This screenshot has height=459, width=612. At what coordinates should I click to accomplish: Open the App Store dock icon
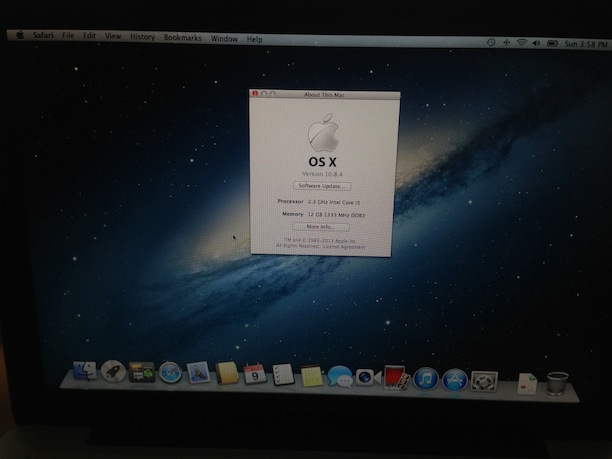coord(455,379)
